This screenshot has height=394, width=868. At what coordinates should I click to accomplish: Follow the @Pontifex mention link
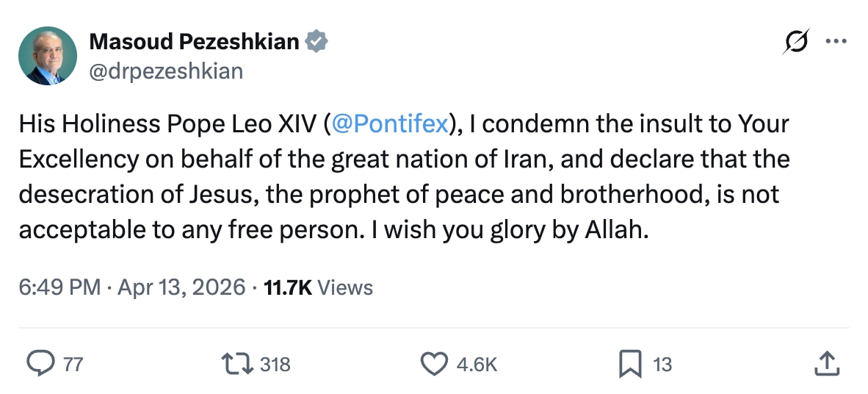(389, 124)
